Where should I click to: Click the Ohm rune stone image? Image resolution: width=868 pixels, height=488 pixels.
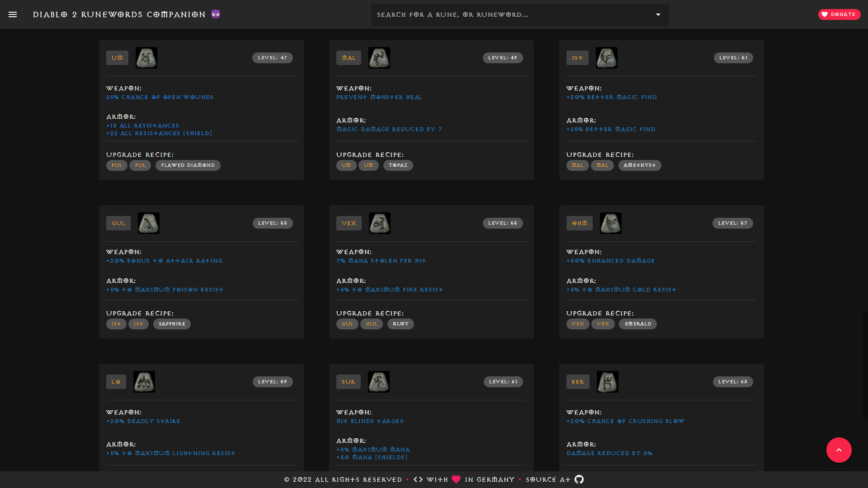click(611, 223)
